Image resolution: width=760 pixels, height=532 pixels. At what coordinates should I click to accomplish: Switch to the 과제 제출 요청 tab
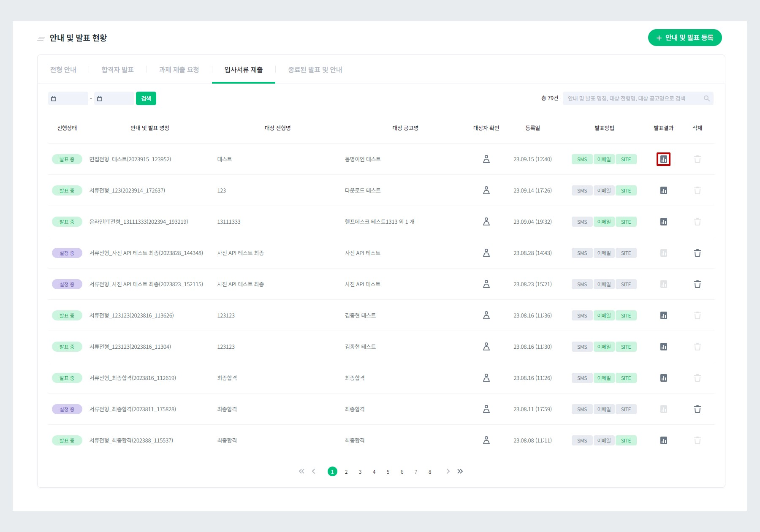coord(179,70)
